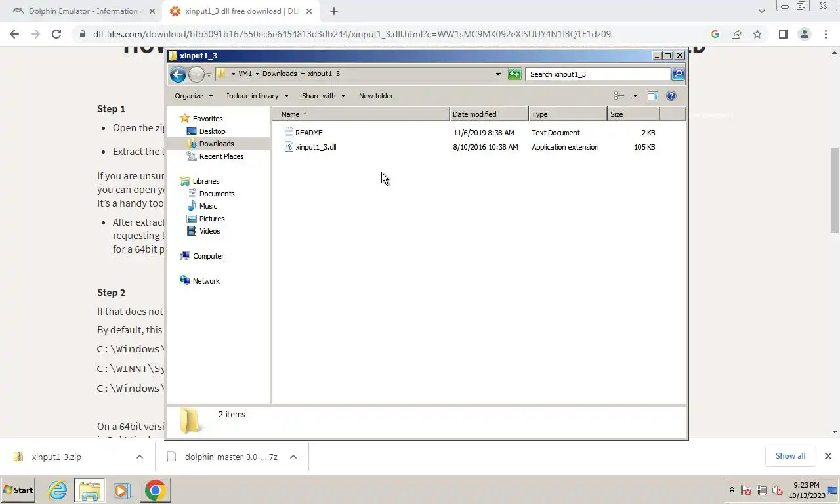Sort files by Name column

point(361,114)
